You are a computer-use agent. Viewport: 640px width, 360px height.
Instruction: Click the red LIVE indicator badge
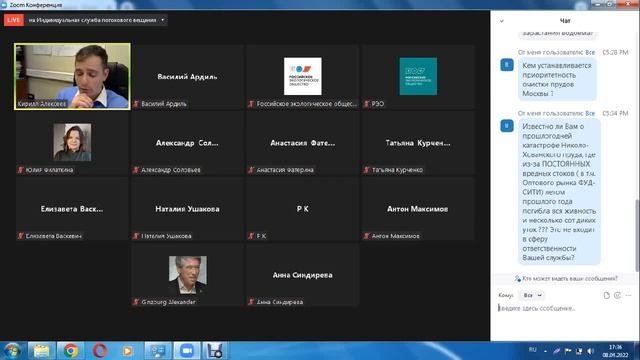(x=13, y=20)
